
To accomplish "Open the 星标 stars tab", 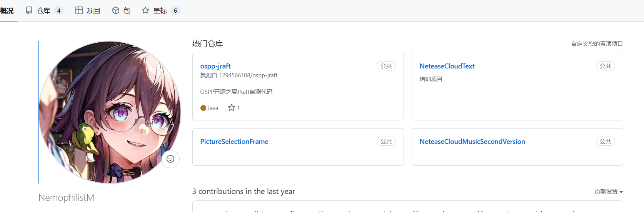I will 160,10.
